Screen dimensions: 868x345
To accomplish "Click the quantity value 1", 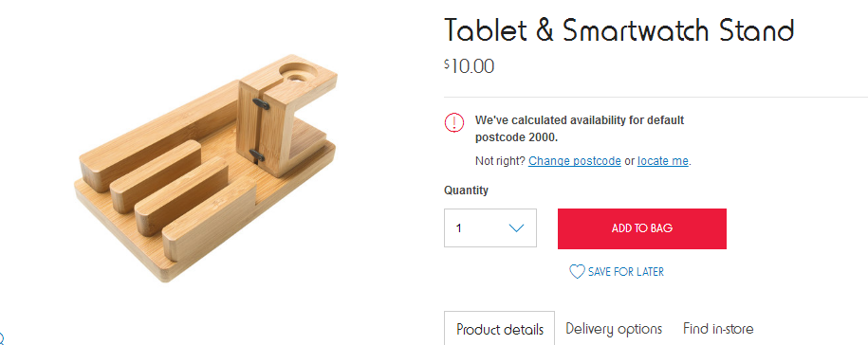I will (459, 227).
